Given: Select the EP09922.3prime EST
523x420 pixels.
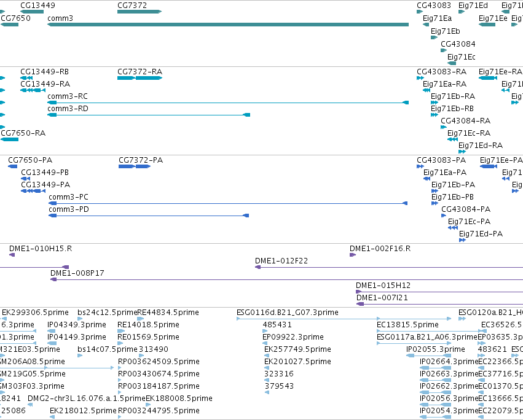Looking at the screenshot, I should pyautogui.click(x=265, y=343).
